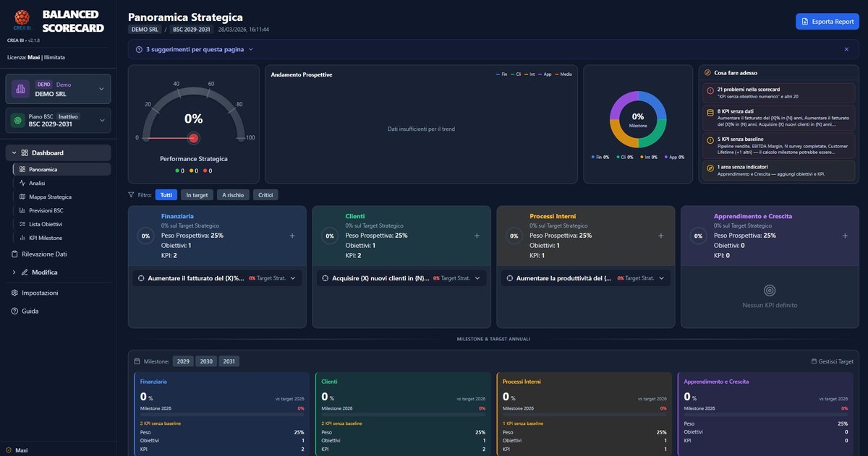This screenshot has width=868, height=456.
Task: Click the Performance Strategica gauge handle
Action: pyautogui.click(x=192, y=136)
